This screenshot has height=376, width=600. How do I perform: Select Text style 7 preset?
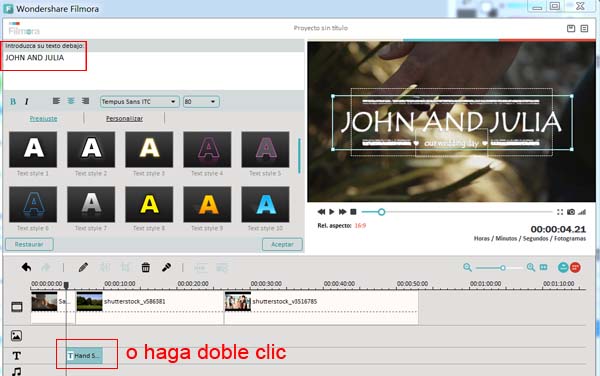[91, 204]
